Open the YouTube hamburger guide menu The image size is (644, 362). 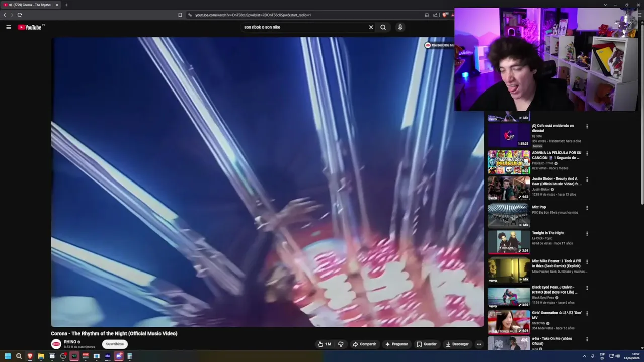[x=9, y=27]
